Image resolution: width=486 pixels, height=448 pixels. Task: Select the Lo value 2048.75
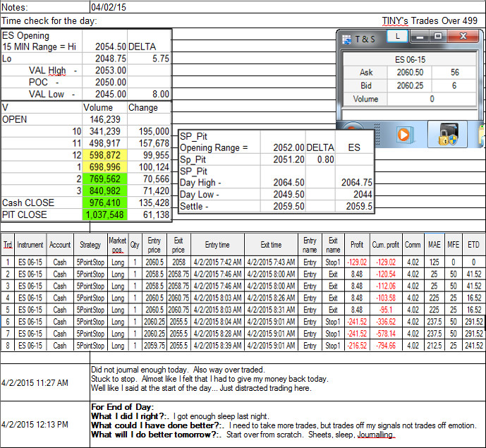110,59
